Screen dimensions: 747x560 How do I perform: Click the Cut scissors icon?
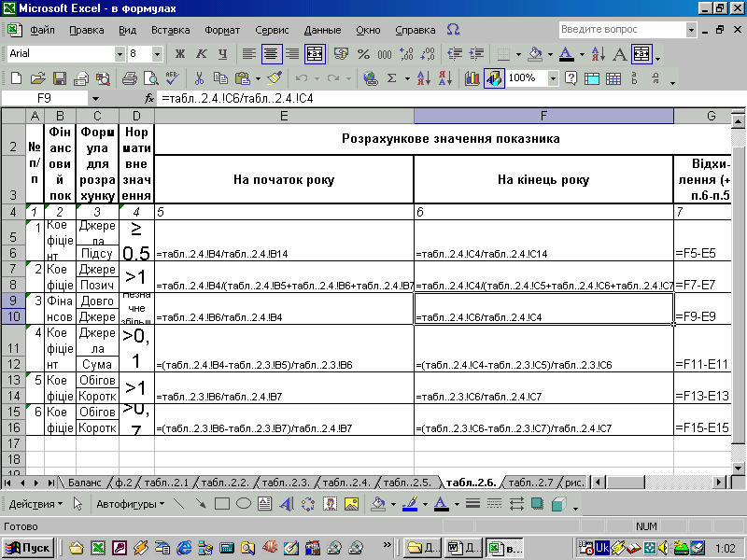click(199, 78)
